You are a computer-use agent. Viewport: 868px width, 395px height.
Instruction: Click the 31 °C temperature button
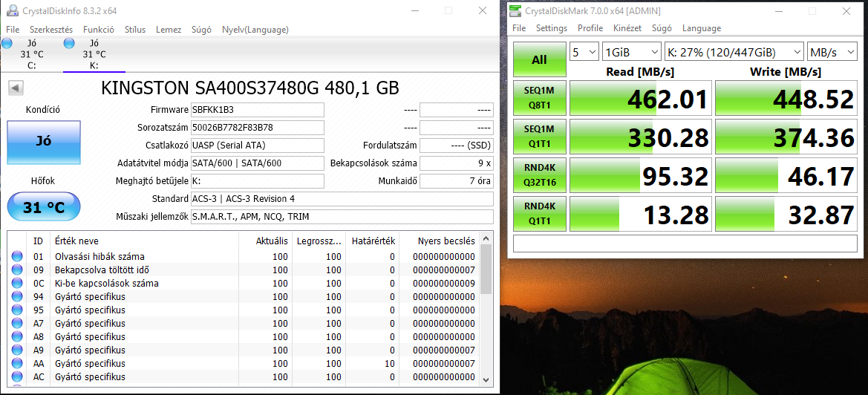coord(44,207)
